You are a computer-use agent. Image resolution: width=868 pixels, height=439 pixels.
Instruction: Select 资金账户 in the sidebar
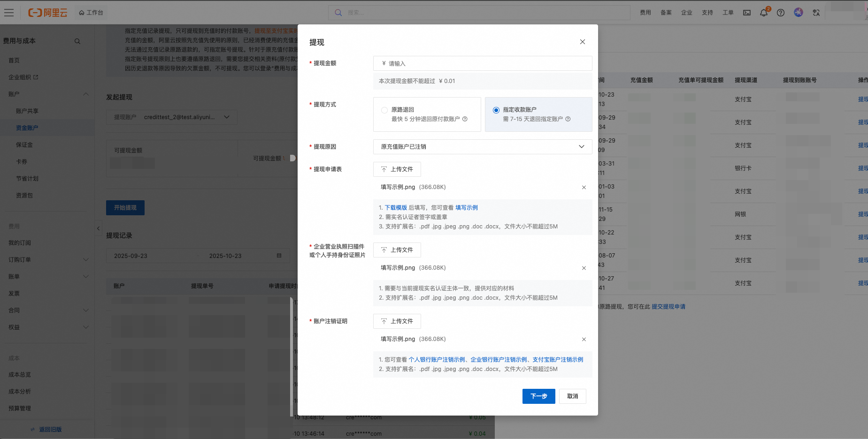27,128
